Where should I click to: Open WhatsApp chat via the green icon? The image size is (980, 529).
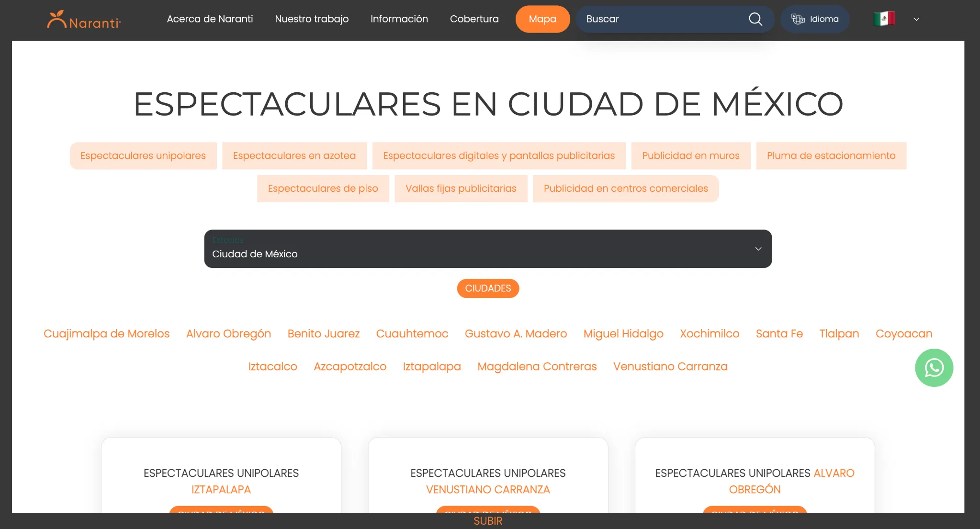[x=934, y=367]
